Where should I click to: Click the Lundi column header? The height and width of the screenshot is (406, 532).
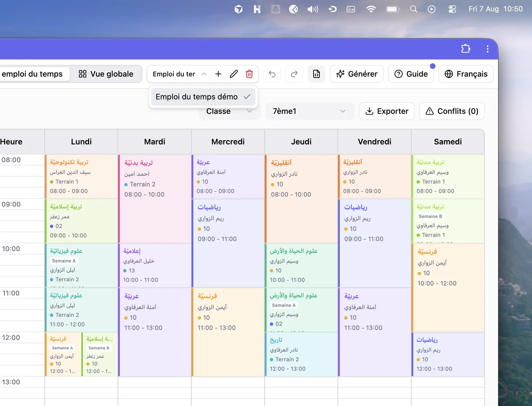81,142
